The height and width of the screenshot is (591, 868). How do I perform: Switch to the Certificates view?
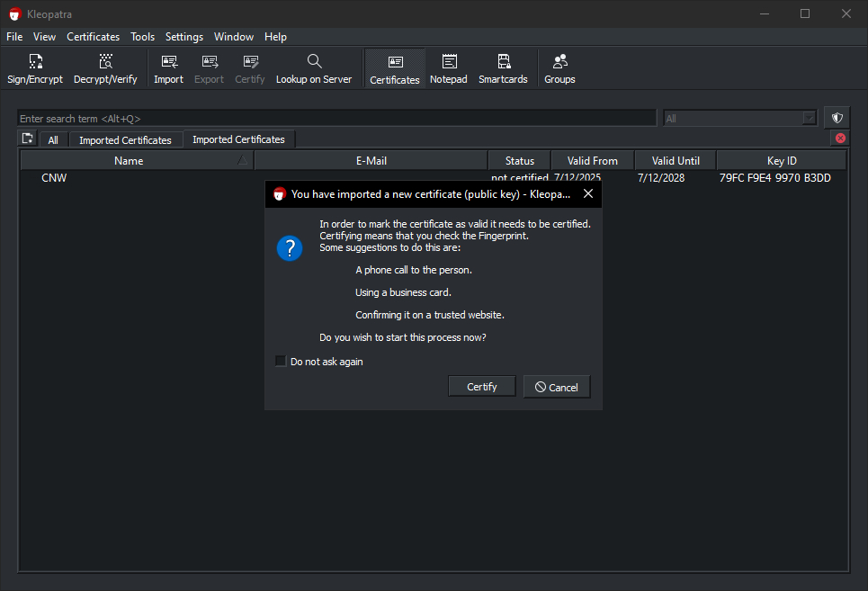[x=395, y=68]
